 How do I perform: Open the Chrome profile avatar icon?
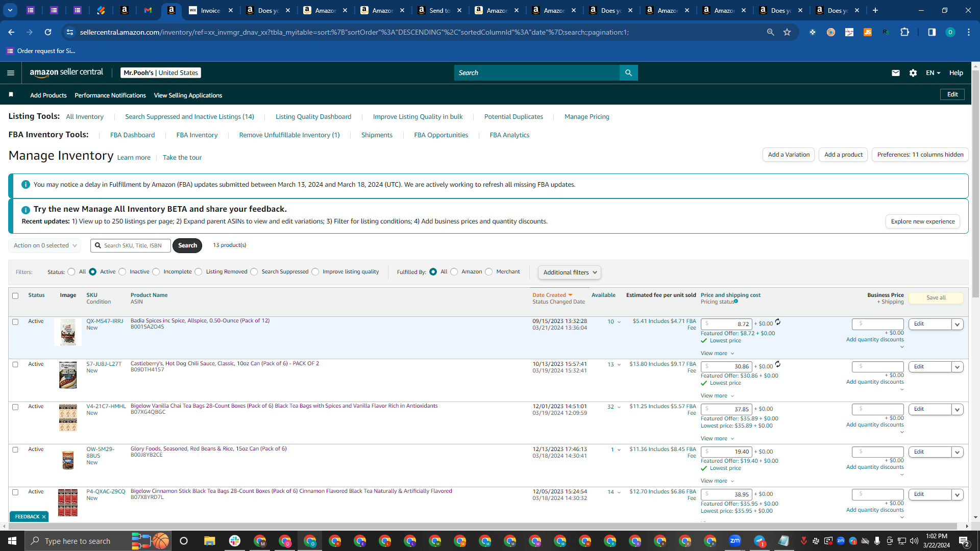point(950,32)
